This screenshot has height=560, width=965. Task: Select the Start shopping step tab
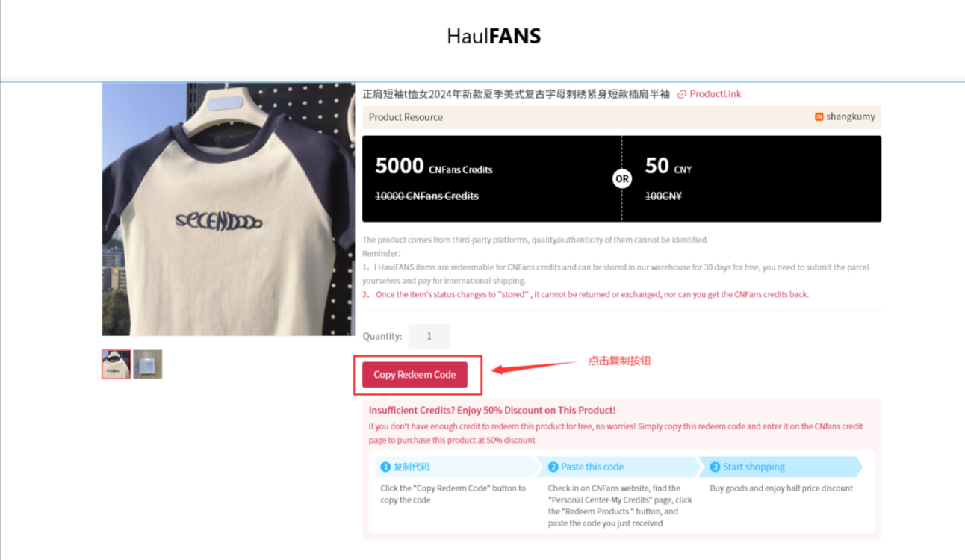click(779, 467)
